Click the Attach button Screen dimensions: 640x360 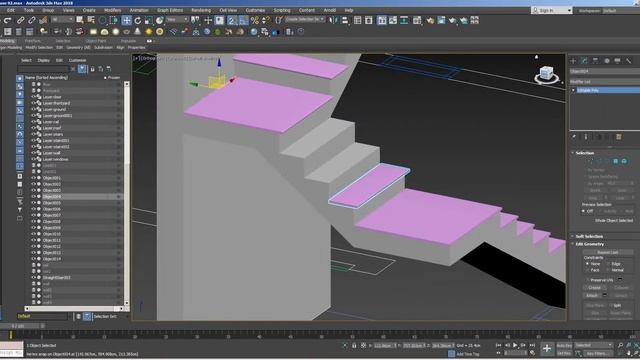click(x=592, y=295)
